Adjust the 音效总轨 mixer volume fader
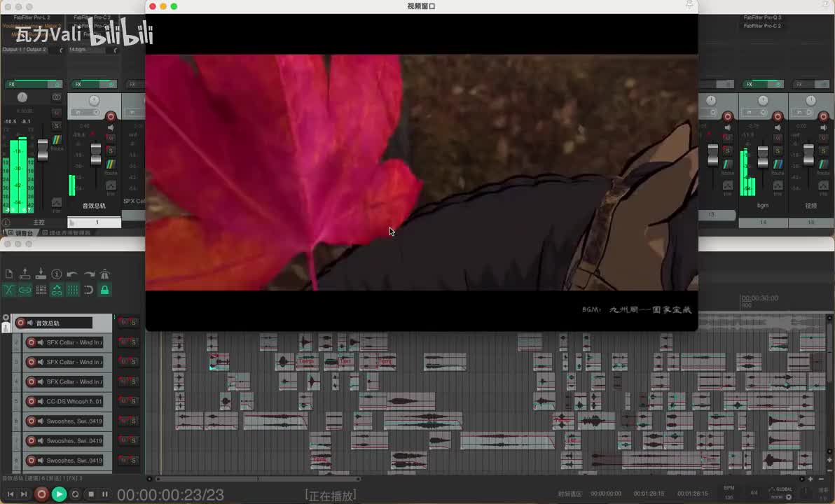This screenshot has width=835, height=504. point(96,153)
